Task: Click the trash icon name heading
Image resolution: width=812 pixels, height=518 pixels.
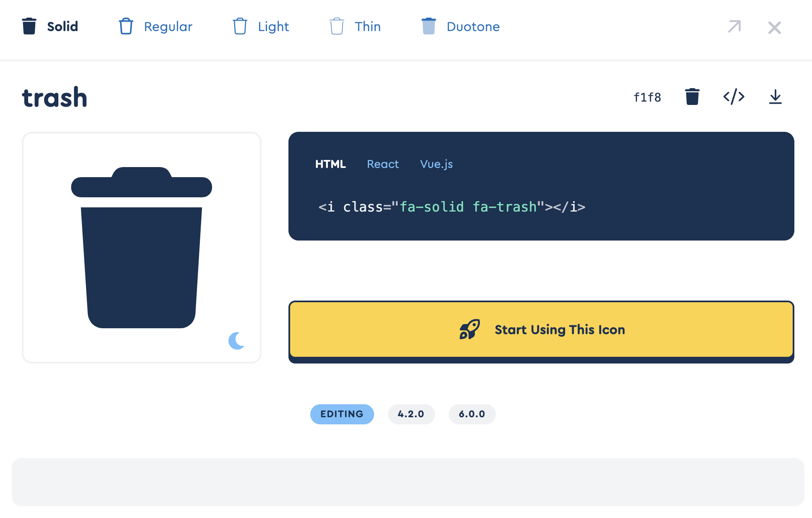Action: click(x=54, y=97)
